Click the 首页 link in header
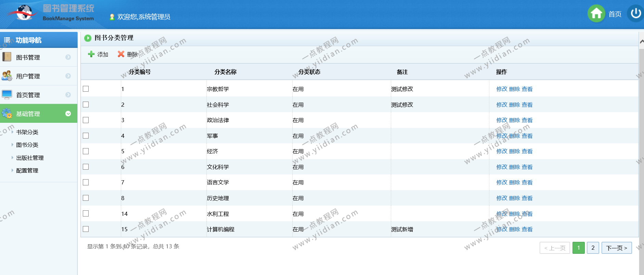This screenshot has height=275, width=644. (x=615, y=14)
